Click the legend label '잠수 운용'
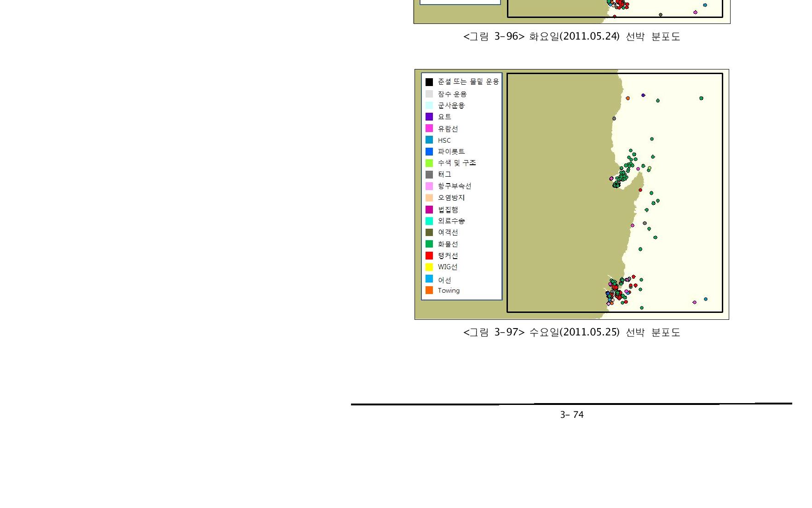 [452, 94]
